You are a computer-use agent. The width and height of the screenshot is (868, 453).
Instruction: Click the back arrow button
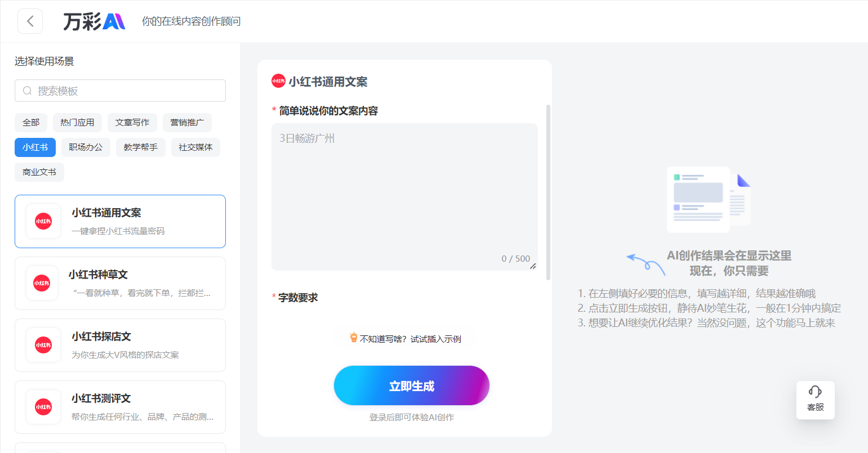[30, 21]
